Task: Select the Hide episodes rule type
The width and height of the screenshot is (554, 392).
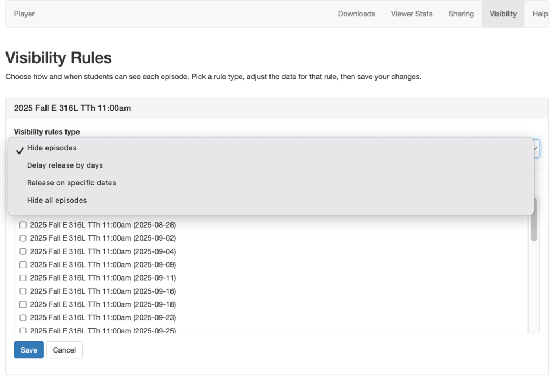Action: (x=51, y=147)
